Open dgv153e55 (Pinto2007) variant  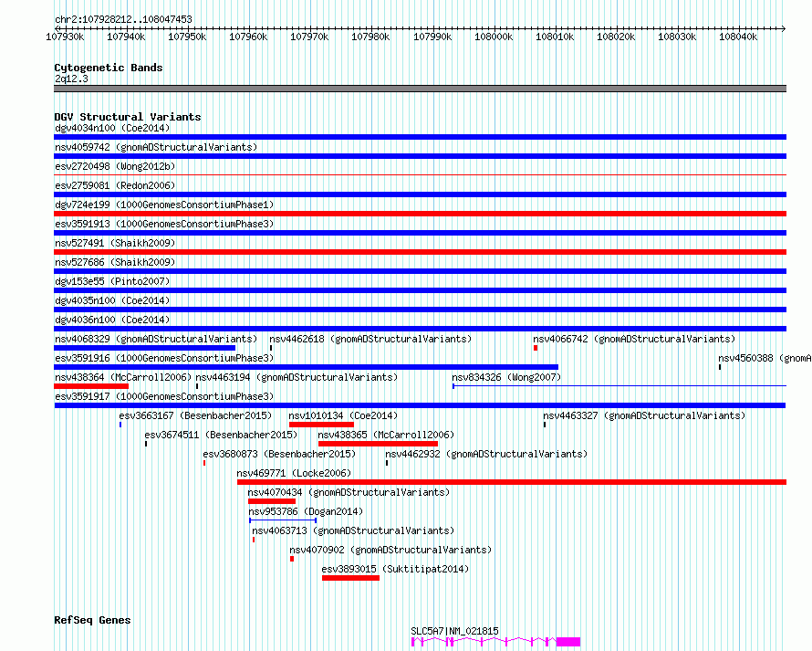112,281
